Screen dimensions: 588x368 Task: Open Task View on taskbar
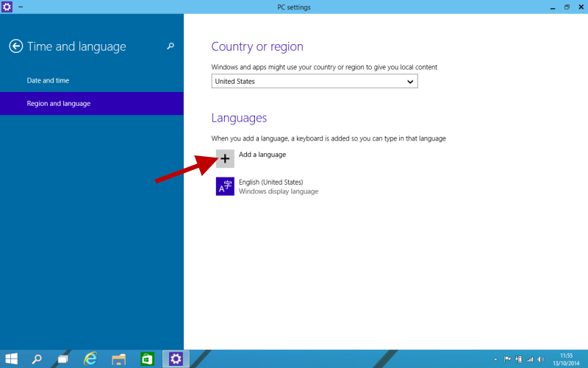coord(62,359)
